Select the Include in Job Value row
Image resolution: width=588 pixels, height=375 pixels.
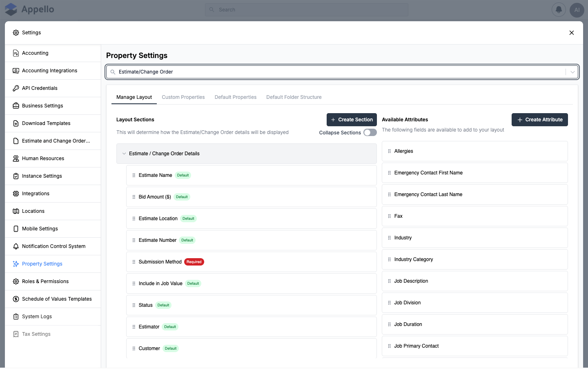coord(252,283)
